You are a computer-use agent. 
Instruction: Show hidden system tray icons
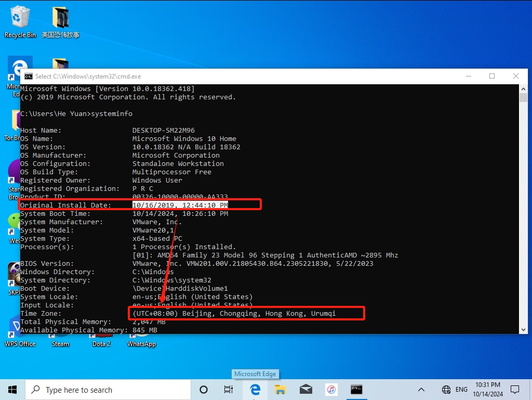(x=421, y=390)
